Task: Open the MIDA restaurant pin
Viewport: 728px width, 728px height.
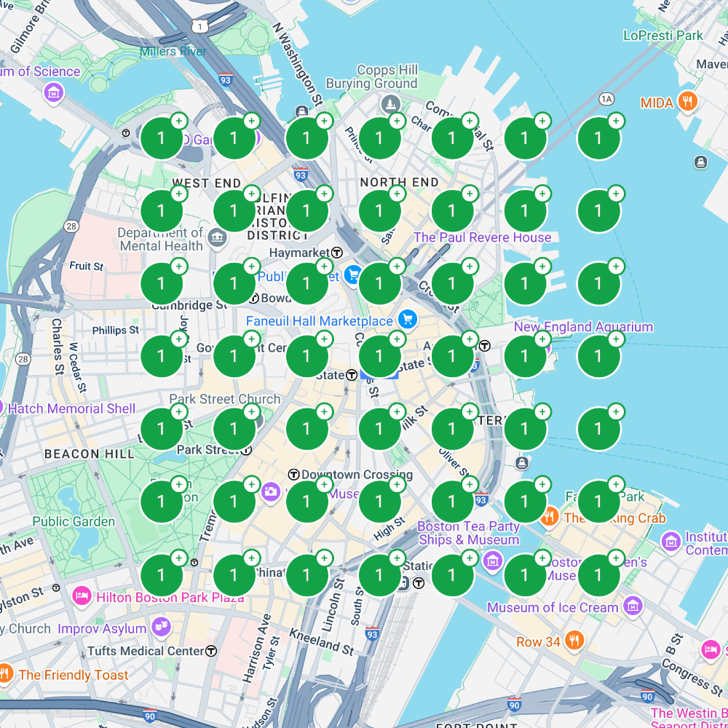Action: [688, 101]
